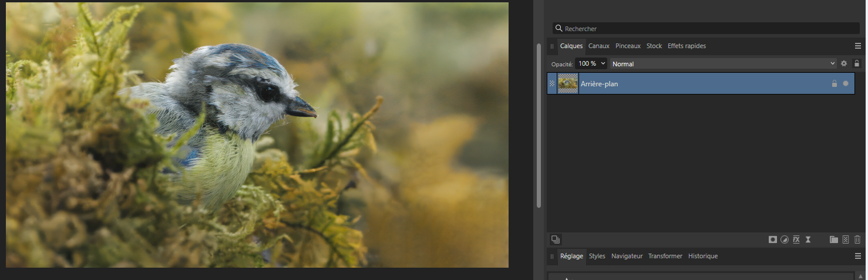Open the Navigateur tab
This screenshot has height=280, width=868.
click(627, 256)
